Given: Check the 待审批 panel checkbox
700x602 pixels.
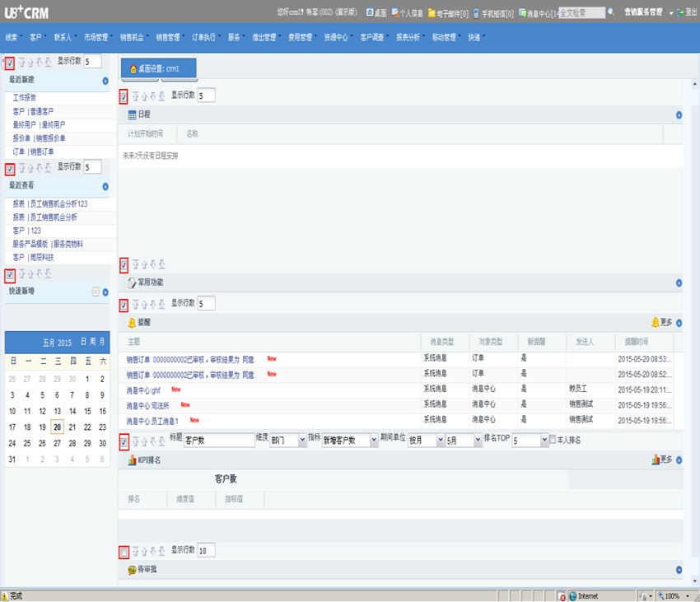Looking at the screenshot, I should click(x=124, y=551).
